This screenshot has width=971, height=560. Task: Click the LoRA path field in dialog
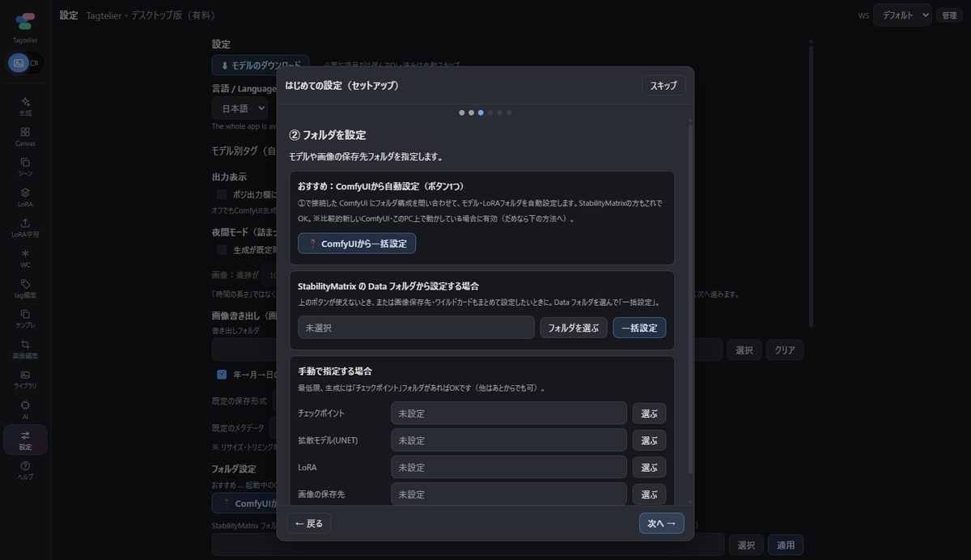tap(509, 467)
